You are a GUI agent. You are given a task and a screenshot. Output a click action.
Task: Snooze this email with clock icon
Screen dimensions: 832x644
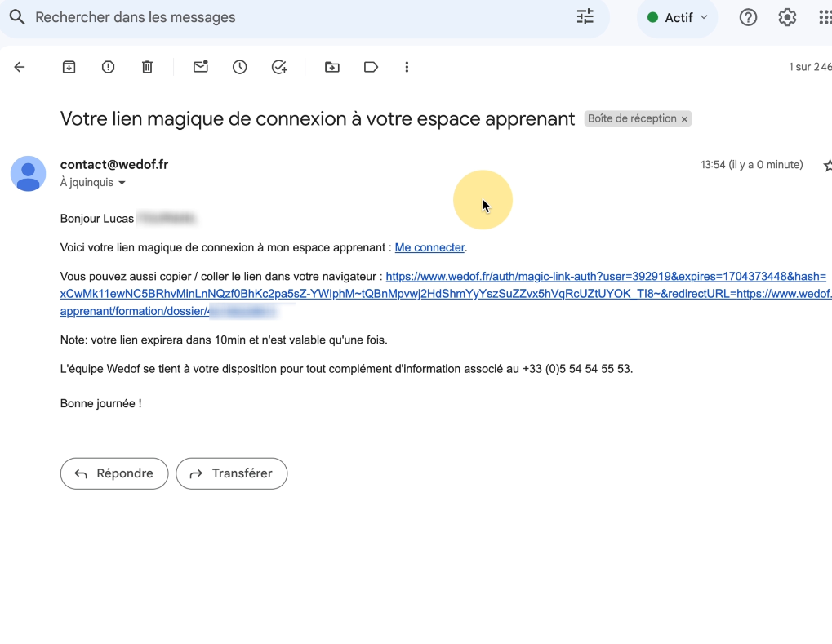239,67
